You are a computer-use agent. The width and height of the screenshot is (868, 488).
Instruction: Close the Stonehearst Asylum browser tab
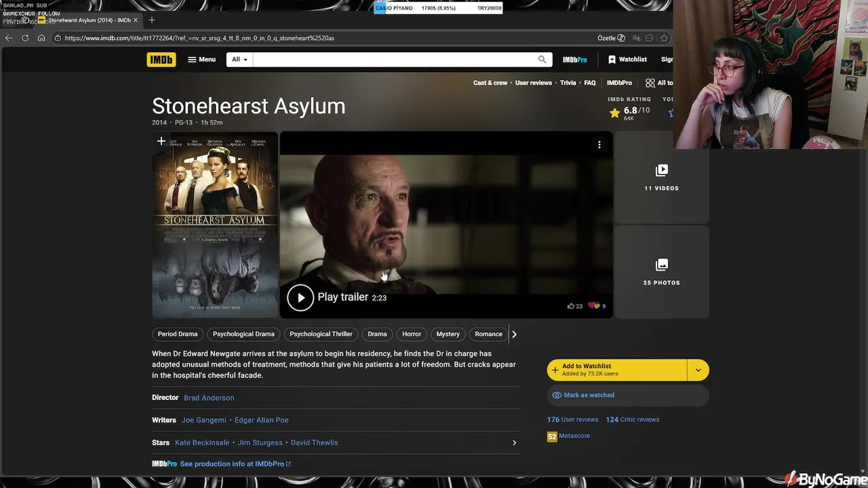pos(135,20)
